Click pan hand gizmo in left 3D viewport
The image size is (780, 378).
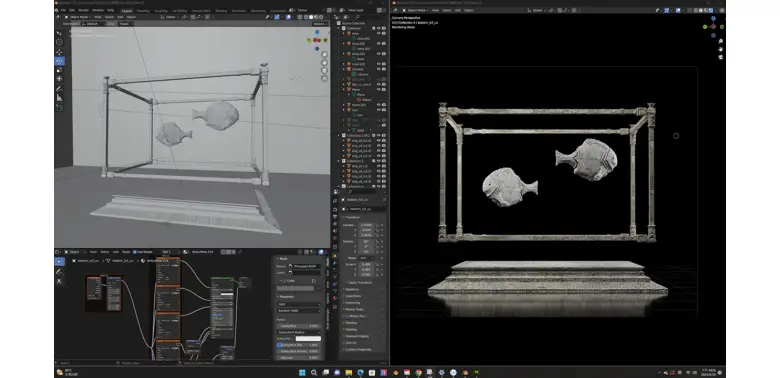(324, 63)
